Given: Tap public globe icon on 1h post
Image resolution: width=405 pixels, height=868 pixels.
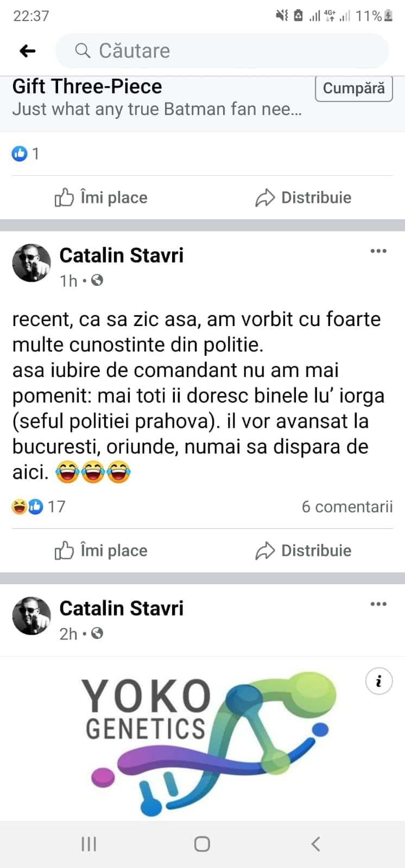Looking at the screenshot, I should 97,280.
